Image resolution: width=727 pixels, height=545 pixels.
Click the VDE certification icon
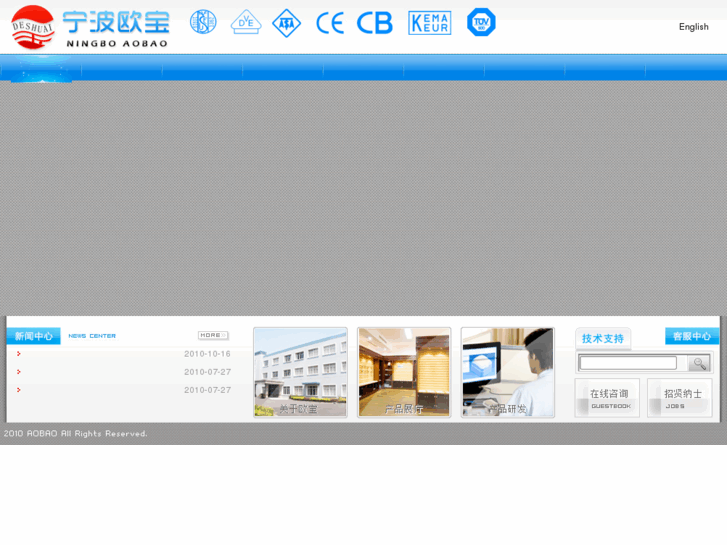246,22
